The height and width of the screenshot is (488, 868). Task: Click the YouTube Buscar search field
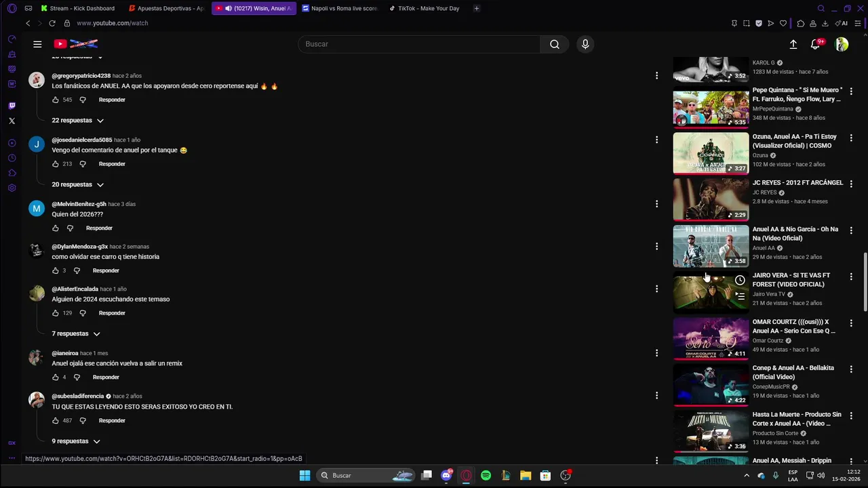click(419, 44)
